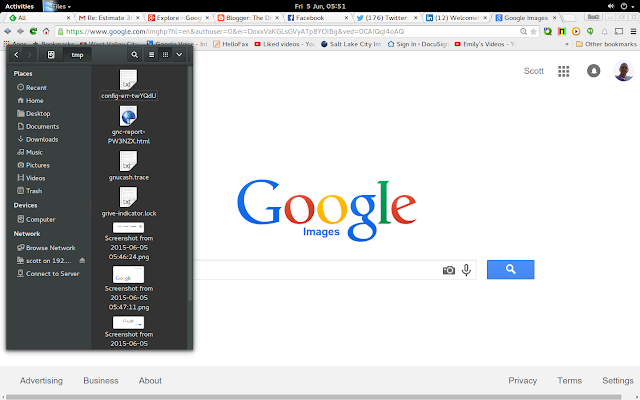Click browser home icon
The height and width of the screenshot is (400, 640).
tap(46, 31)
